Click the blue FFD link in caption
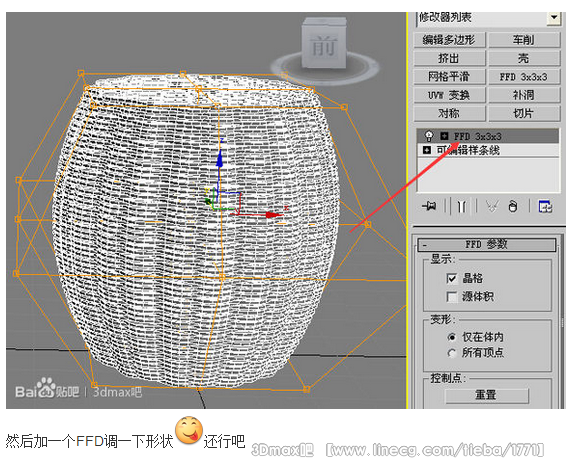Viewport: 573px width, 467px height. pos(90,441)
